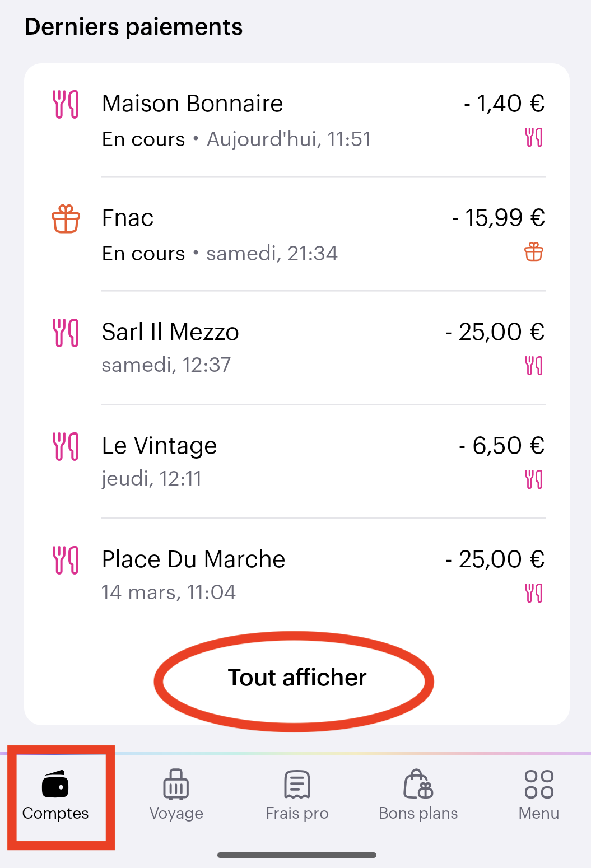The image size is (591, 868).
Task: Tap the fork-knife icon beside Maison Bonnaire
Action: click(66, 105)
